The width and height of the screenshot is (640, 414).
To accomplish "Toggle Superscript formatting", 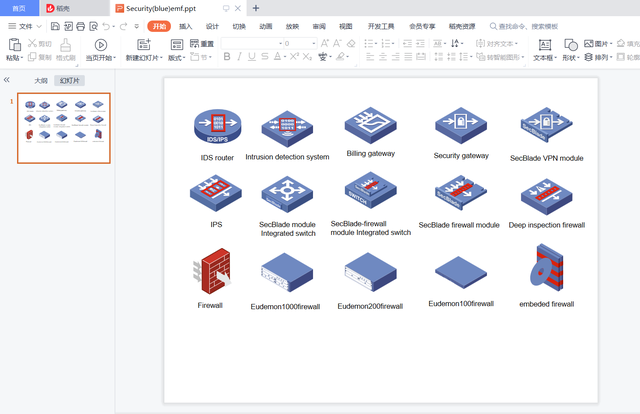I will 294,57.
